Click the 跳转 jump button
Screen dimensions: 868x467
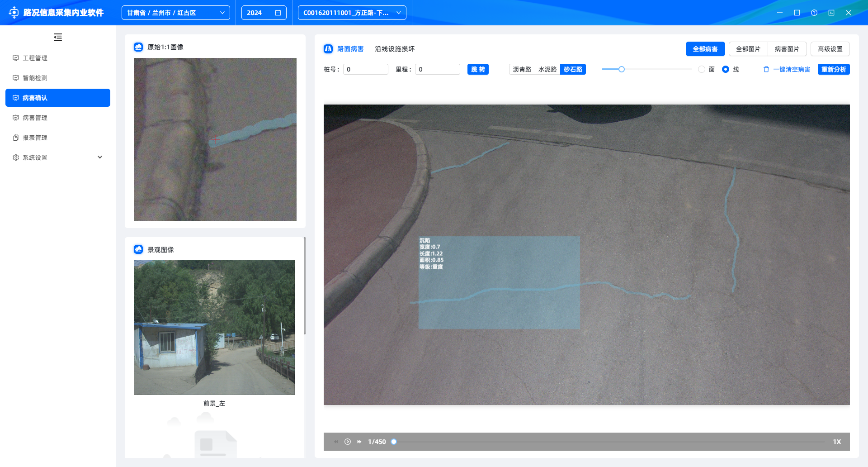pyautogui.click(x=477, y=69)
